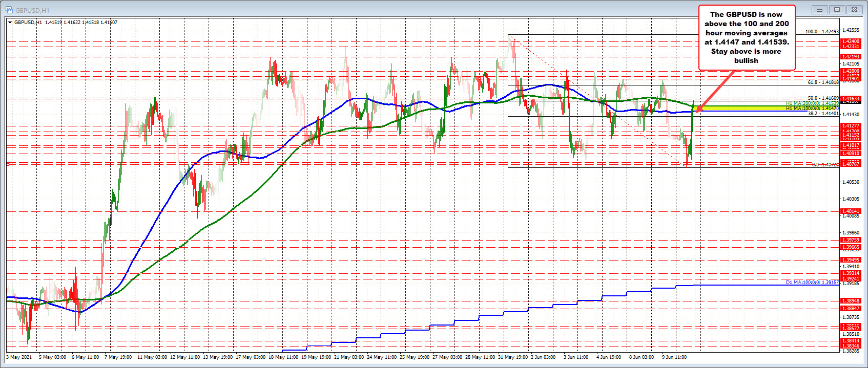Click the time axis label 25 May 19:00

coord(415,357)
